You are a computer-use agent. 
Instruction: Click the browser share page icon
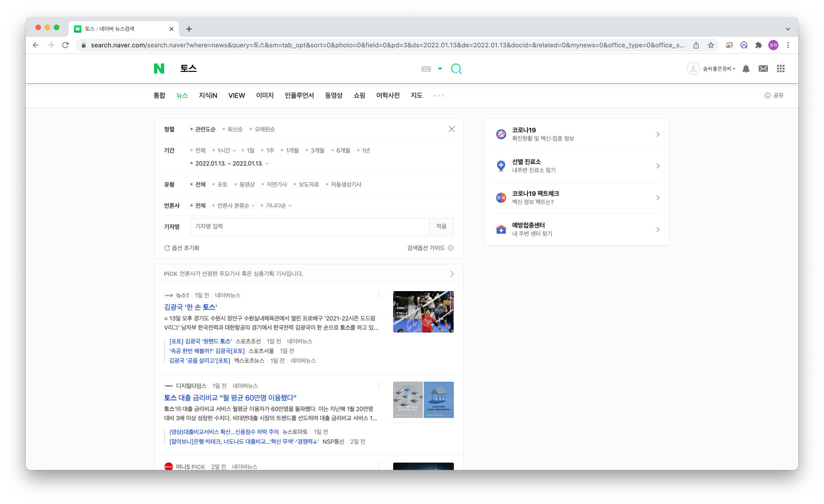click(x=696, y=45)
